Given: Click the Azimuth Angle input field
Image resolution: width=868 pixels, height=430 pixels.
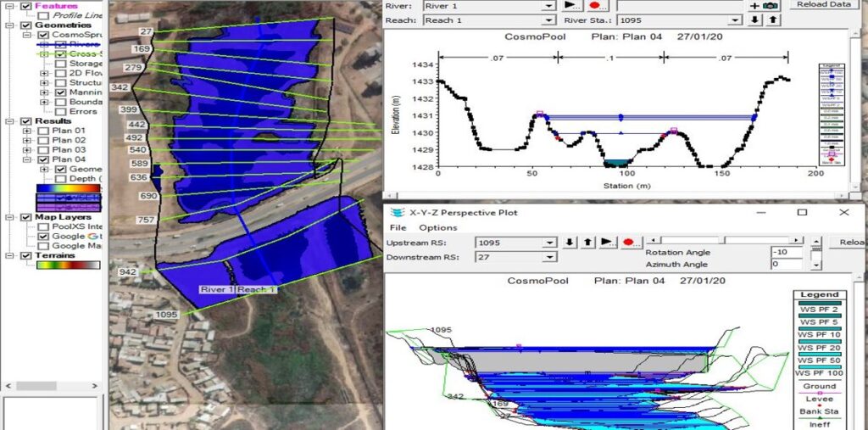Looking at the screenshot, I should tap(786, 265).
